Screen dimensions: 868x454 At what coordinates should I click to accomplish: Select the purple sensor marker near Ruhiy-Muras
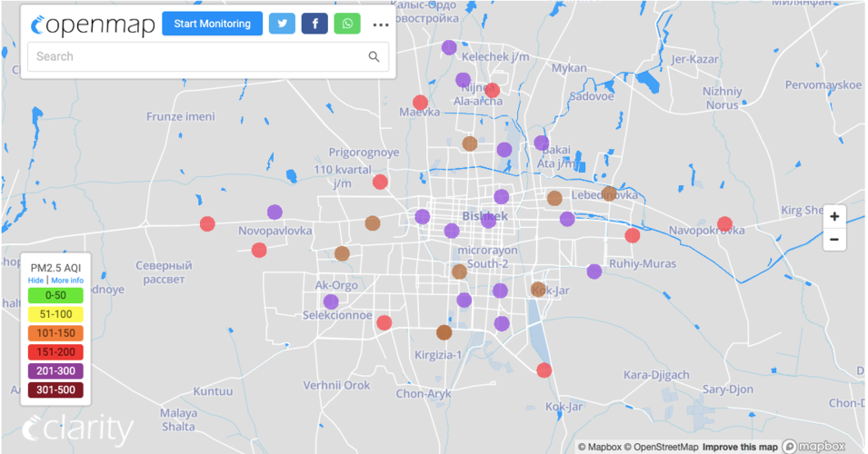[594, 271]
